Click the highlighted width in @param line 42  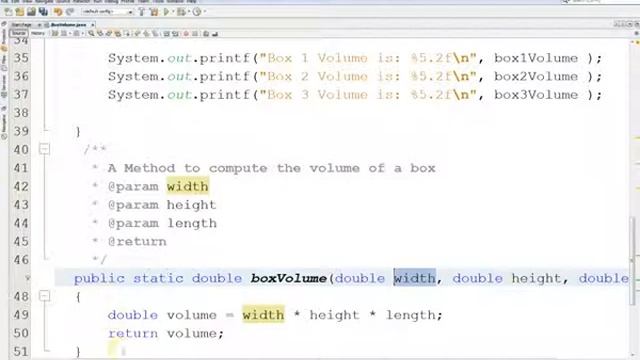pos(187,187)
